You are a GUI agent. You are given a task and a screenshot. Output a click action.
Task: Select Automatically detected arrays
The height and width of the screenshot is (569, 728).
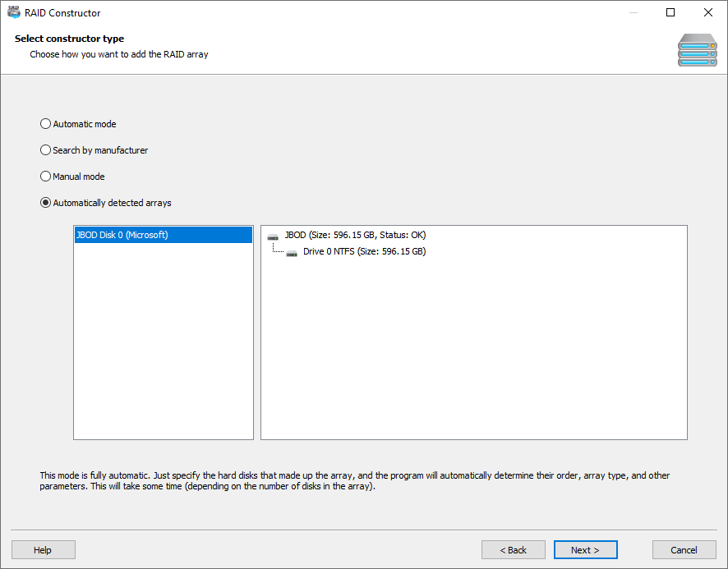[x=45, y=202]
